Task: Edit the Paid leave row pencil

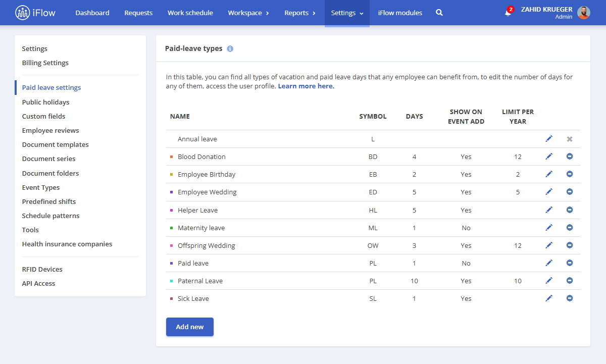Action: (549, 263)
